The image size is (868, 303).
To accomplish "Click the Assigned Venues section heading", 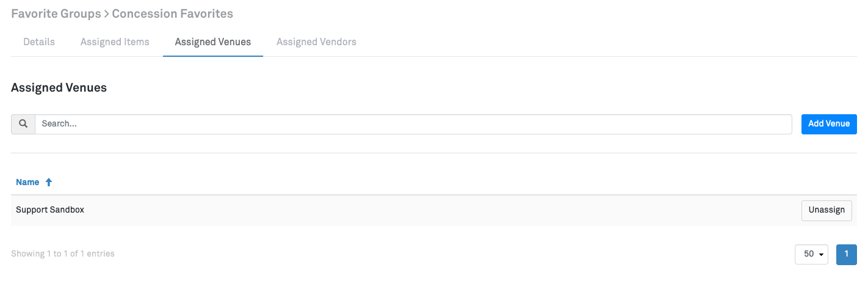I will [x=59, y=88].
